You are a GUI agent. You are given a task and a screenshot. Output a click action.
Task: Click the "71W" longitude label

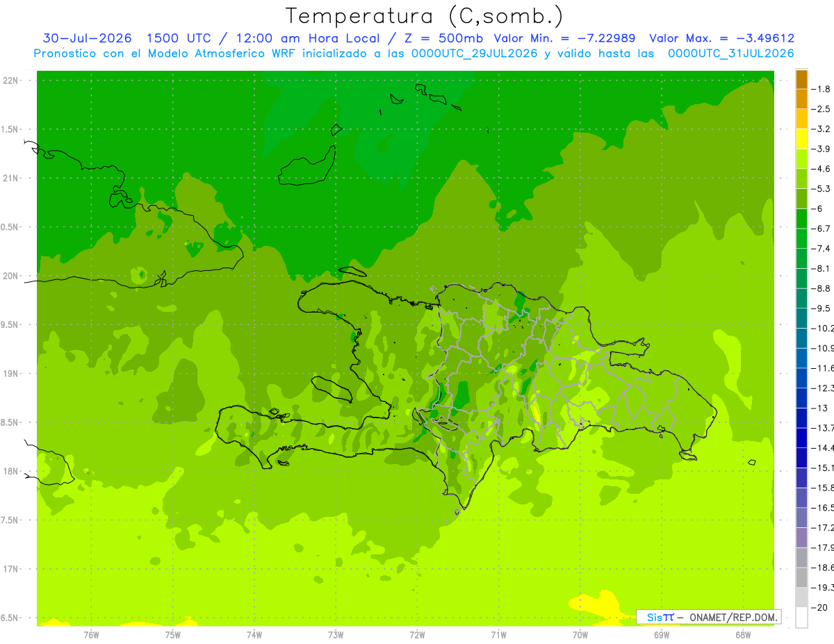point(498,635)
